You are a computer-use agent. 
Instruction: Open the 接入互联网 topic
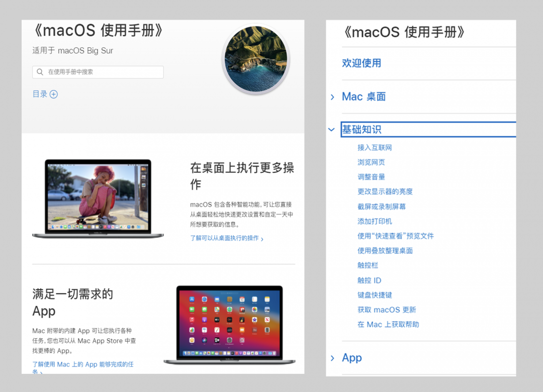[375, 148]
